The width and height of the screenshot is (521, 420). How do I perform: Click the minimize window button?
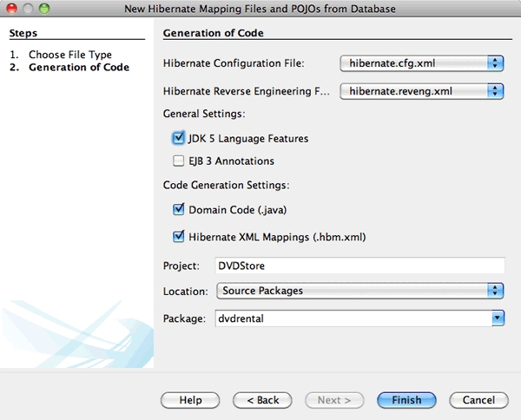pos(28,9)
